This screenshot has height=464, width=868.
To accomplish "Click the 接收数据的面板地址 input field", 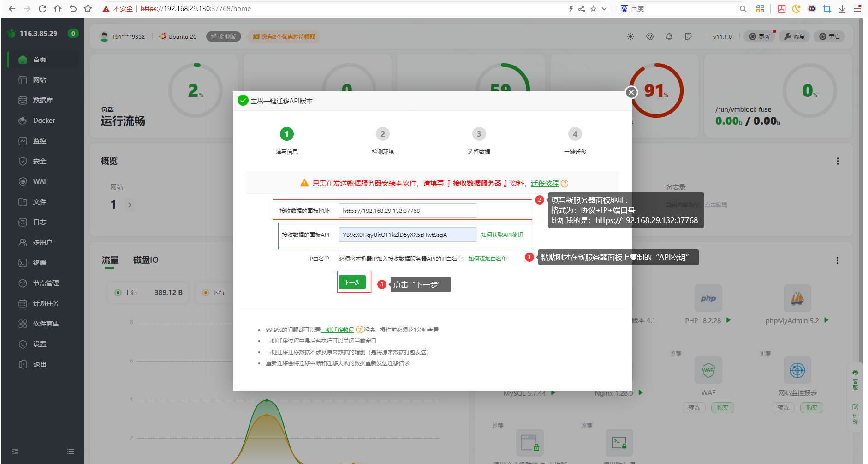I will pos(408,211).
